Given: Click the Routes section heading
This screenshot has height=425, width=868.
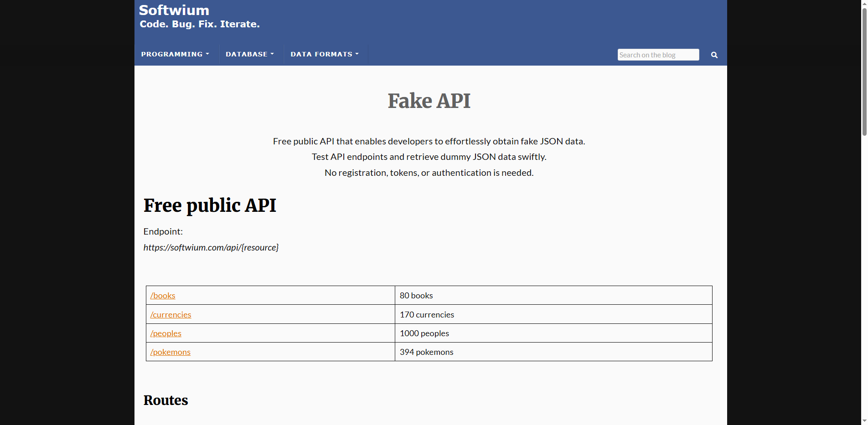Looking at the screenshot, I should [165, 400].
